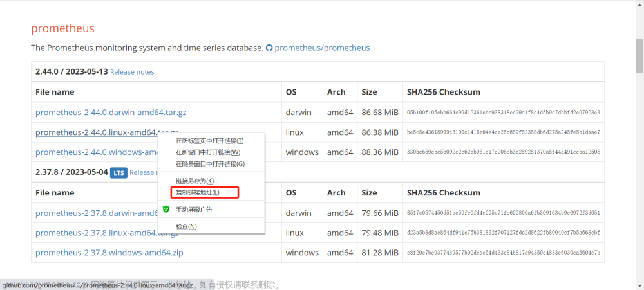This screenshot has height=290, width=644.
Task: Click the prometheus-2.44.0.linux-amd64.tar.gz link
Action: click(97, 132)
